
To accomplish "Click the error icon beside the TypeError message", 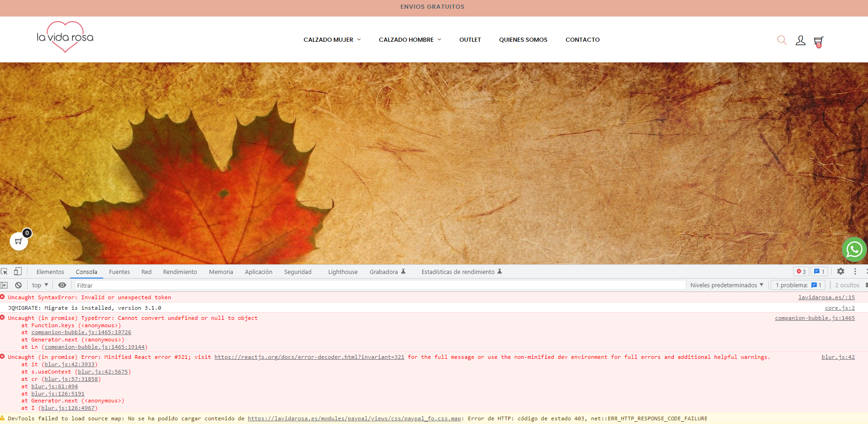I will [x=3, y=318].
